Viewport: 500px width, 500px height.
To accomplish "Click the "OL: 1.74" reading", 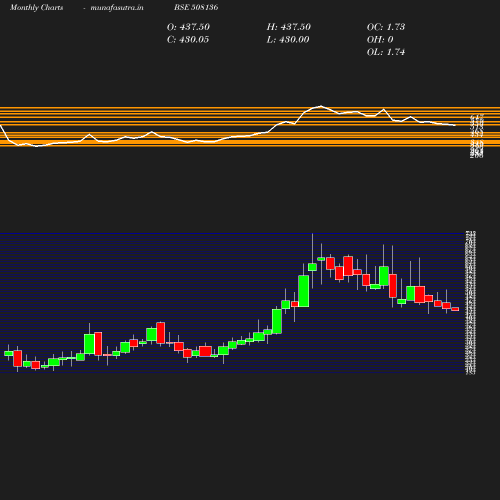I will point(386,52).
